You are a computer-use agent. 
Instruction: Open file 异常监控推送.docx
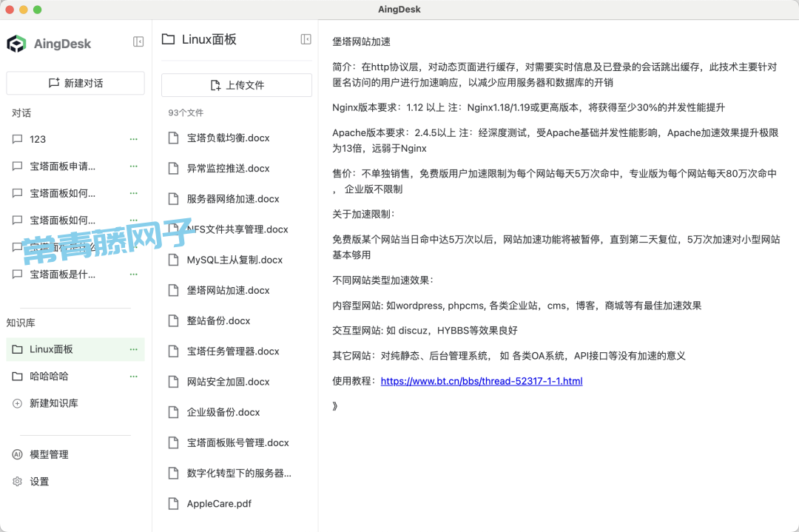pos(237,169)
